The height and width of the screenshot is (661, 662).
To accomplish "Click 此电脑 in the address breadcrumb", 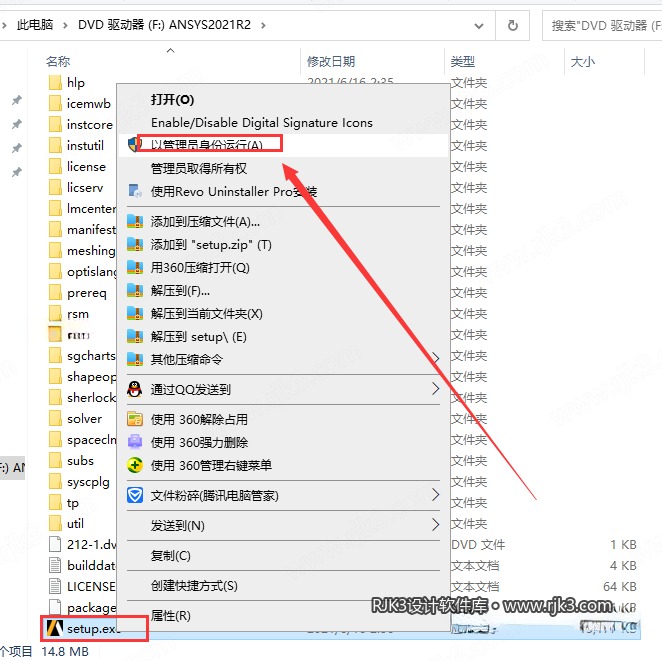I will point(35,25).
